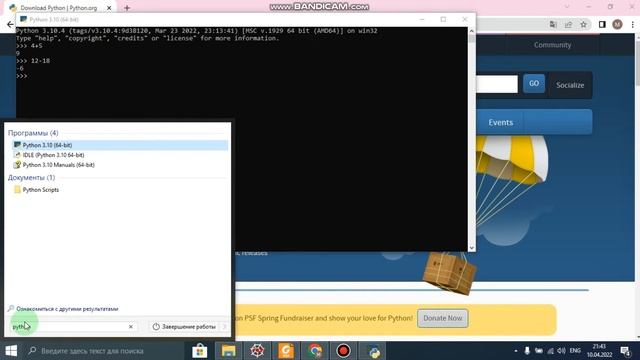
Task: Open the notification center icon
Action: pos(625,351)
